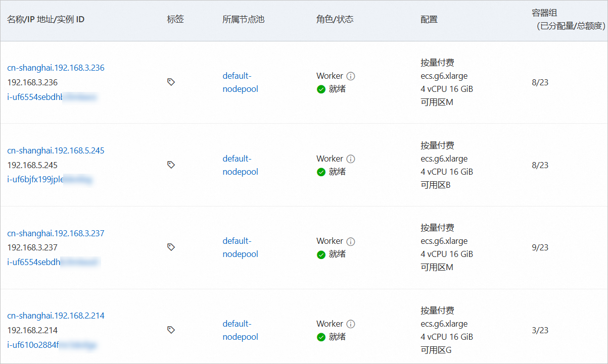Select IP text 192.168.5.245 below node name
The image size is (608, 364).
[x=32, y=165]
